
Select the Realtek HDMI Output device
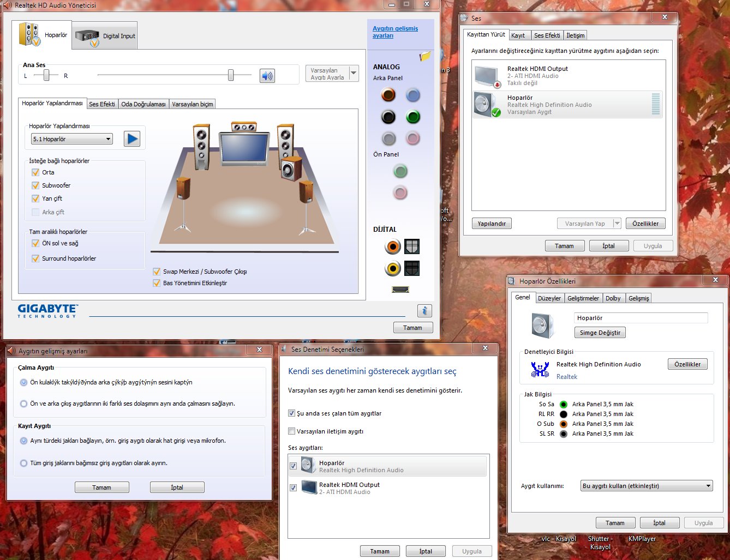567,76
